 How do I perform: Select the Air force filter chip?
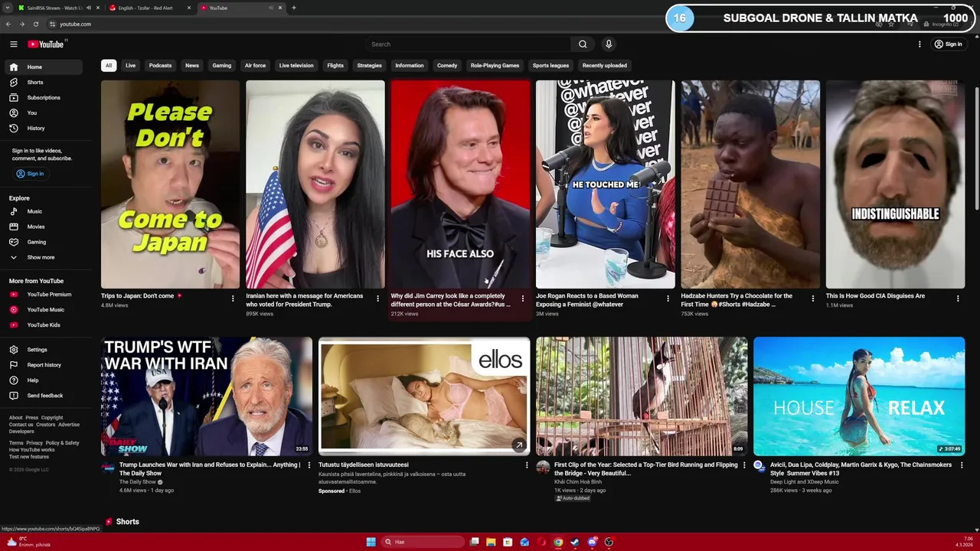[x=255, y=66]
